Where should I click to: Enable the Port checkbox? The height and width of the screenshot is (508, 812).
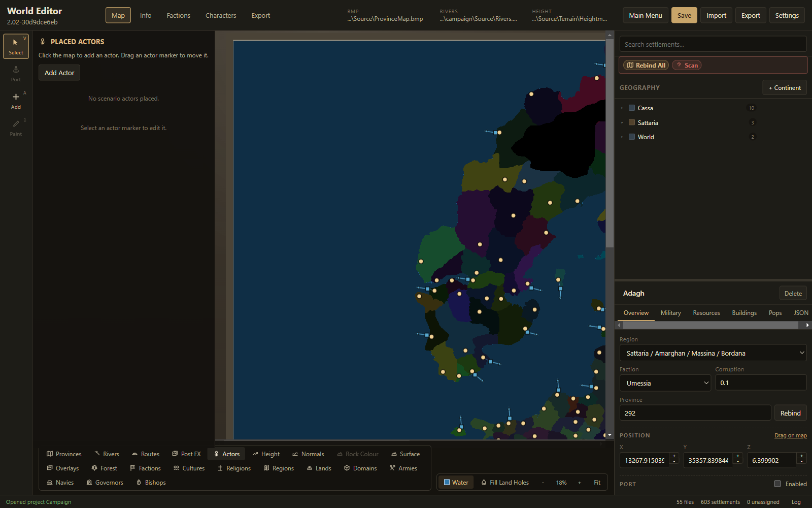[777, 484]
